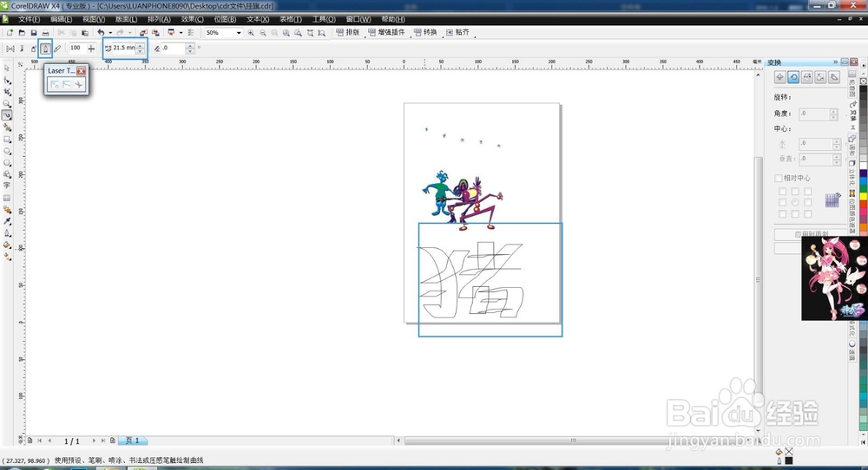Close the Laser T... floating toolbar
Image resolution: width=868 pixels, height=470 pixels.
click(82, 71)
